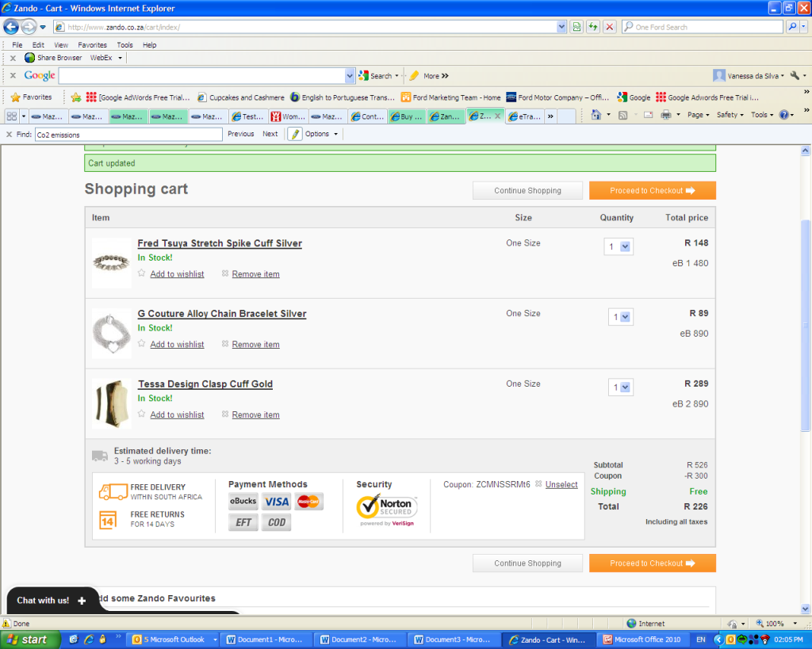Switch to the Test... browser tab

(x=248, y=116)
